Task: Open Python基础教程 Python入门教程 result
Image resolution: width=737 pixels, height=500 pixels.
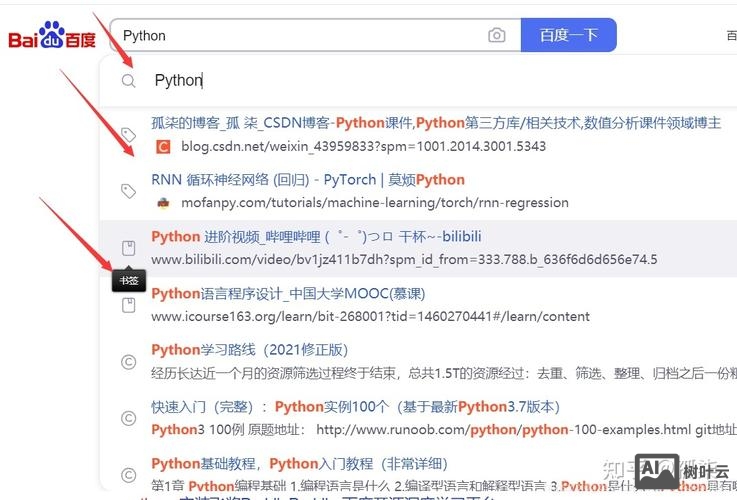Action: click(x=299, y=464)
